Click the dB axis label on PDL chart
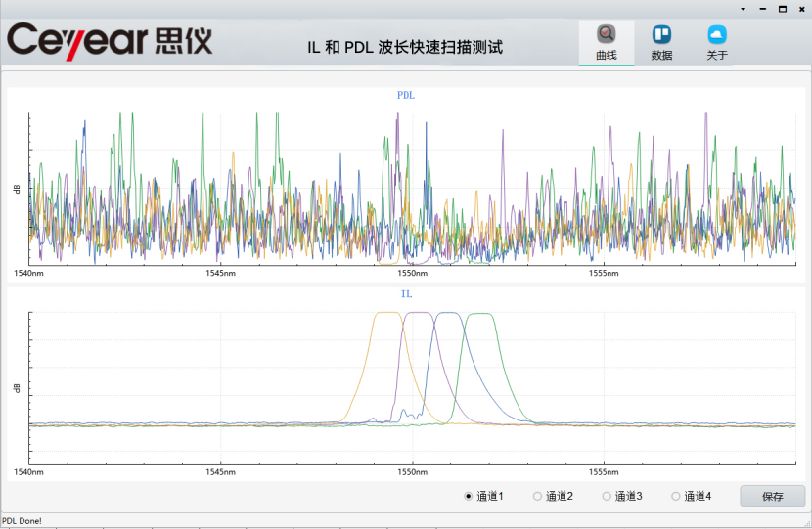 (17, 188)
